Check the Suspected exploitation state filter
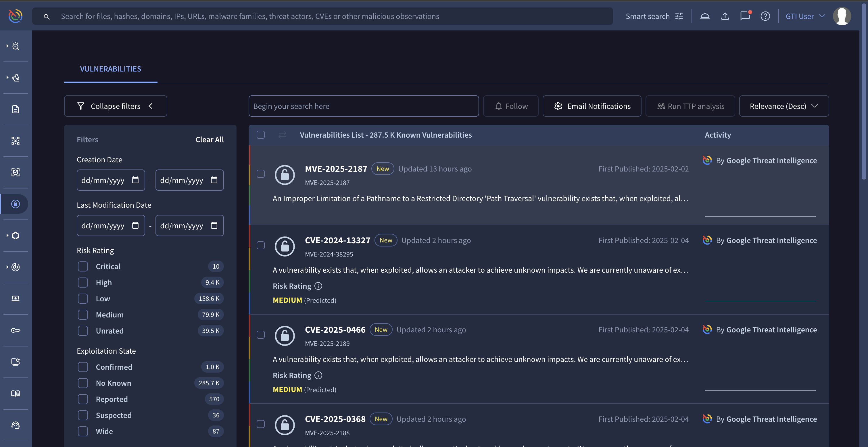The height and width of the screenshot is (447, 868). tap(83, 415)
